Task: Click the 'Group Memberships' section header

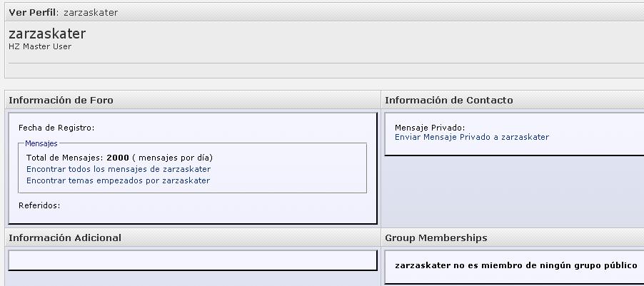Action: click(436, 238)
